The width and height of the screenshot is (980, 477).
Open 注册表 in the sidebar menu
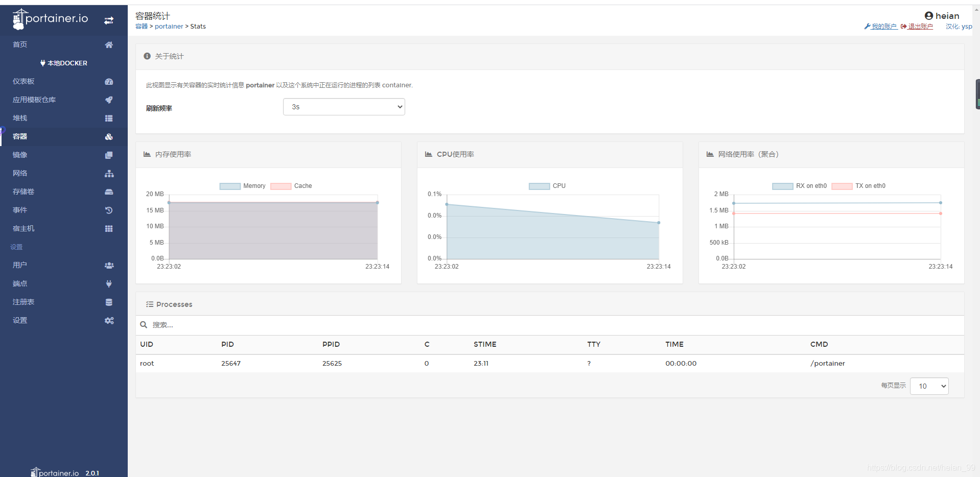(x=24, y=302)
